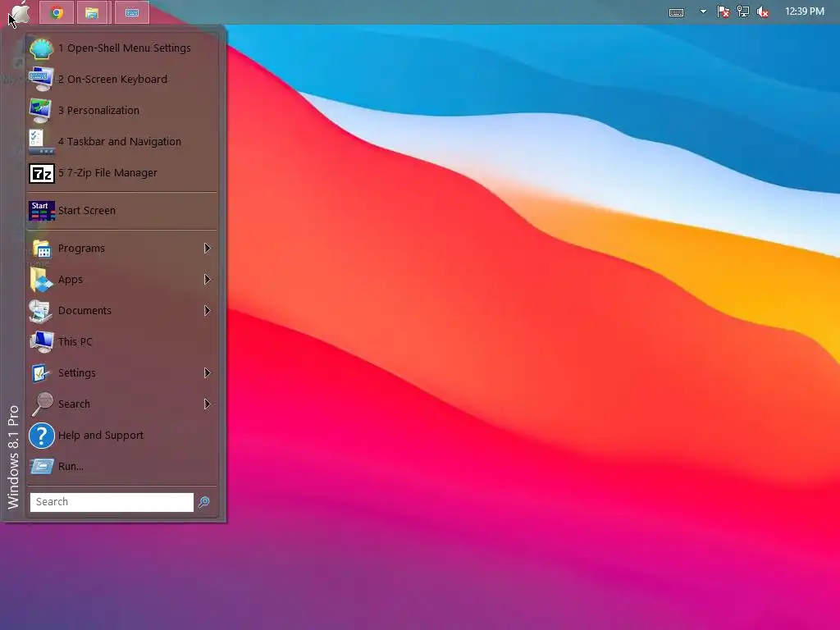Click the Search magnifying glass icon in menu list
The width and height of the screenshot is (840, 630).
pos(41,404)
